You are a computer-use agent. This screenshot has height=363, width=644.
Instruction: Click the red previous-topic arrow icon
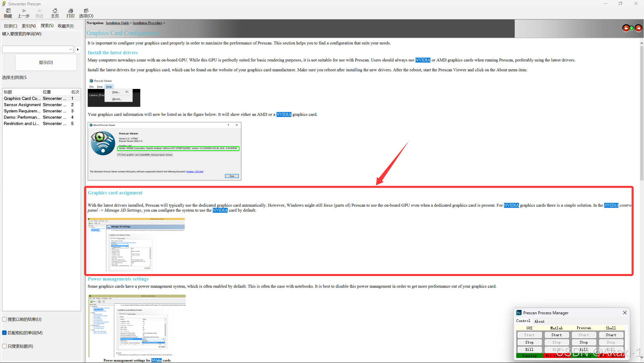[x=626, y=28]
